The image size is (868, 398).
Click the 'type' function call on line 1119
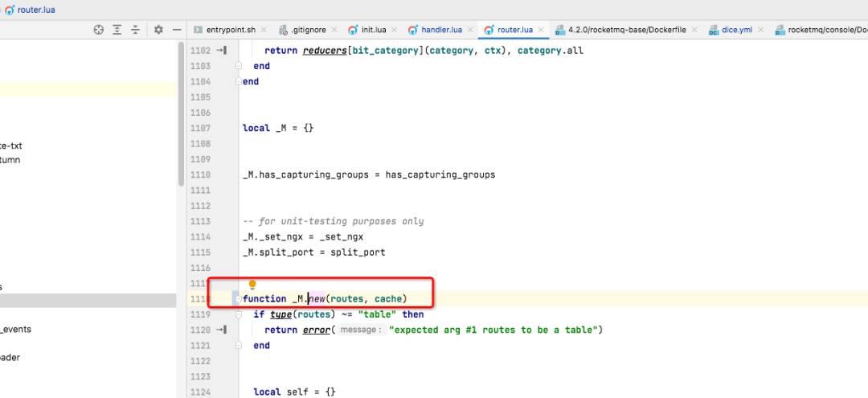click(x=280, y=314)
